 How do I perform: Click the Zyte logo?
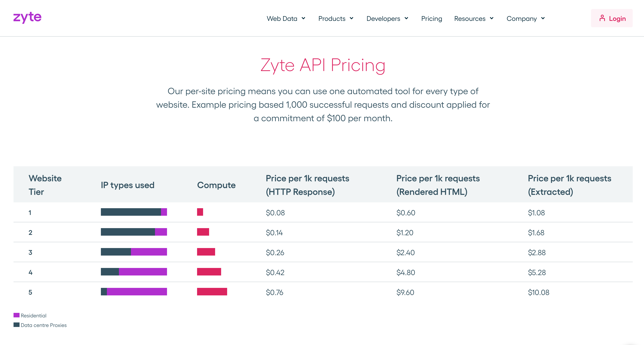pyautogui.click(x=27, y=17)
